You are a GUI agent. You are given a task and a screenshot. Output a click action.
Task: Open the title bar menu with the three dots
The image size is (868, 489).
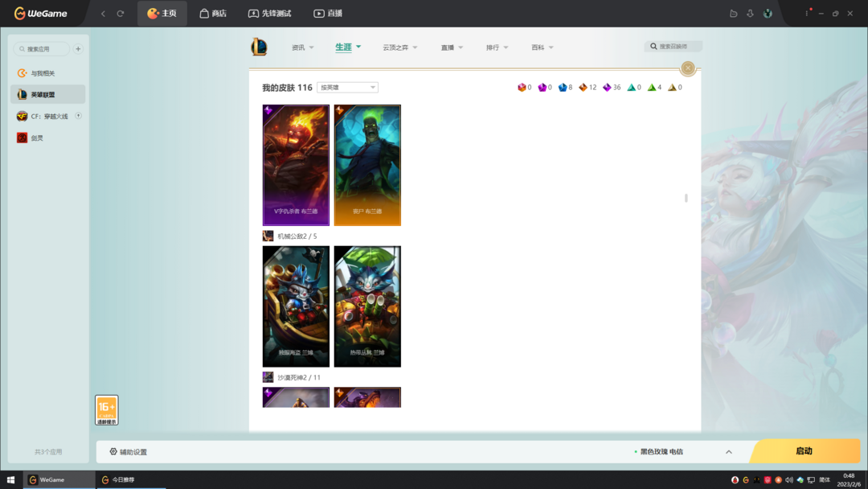click(807, 14)
